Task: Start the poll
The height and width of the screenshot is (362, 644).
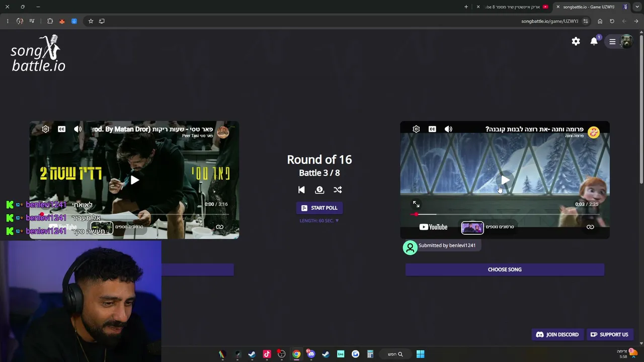Action: (x=319, y=208)
